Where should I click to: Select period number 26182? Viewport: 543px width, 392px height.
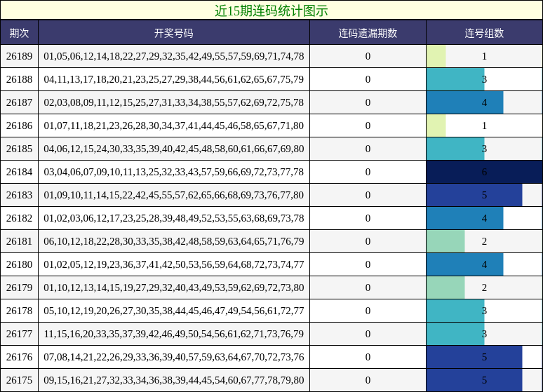(x=19, y=219)
